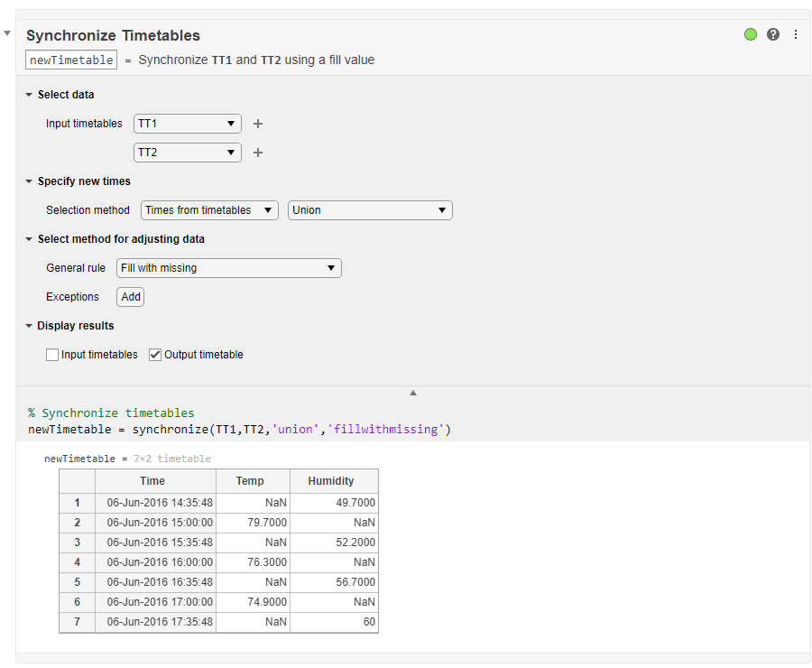The width and height of the screenshot is (812, 668).
Task: Open the Times from timetables dropdown
Action: [x=210, y=210]
